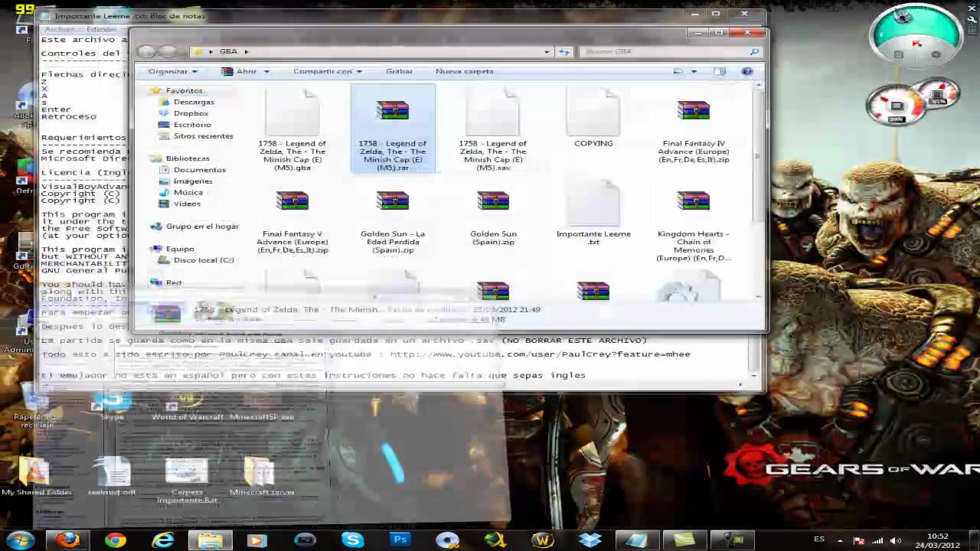
Task: Open World of Warcraft taskbar icon
Action: click(x=543, y=540)
